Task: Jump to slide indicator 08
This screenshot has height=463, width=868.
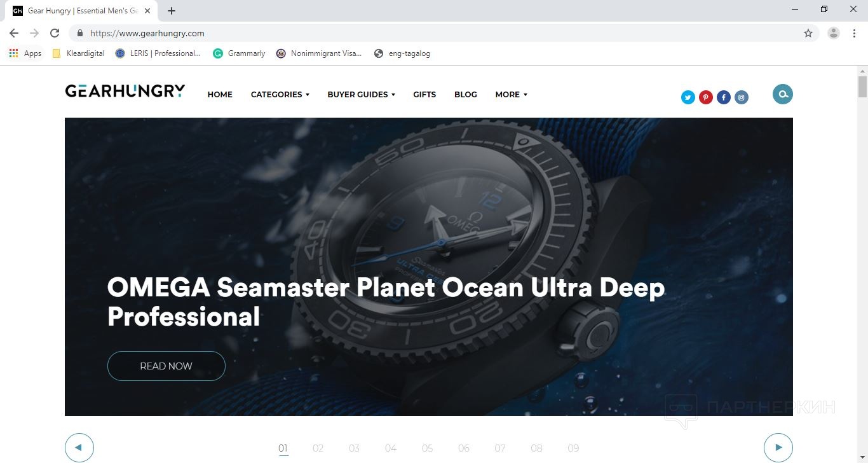Action: pyautogui.click(x=537, y=448)
